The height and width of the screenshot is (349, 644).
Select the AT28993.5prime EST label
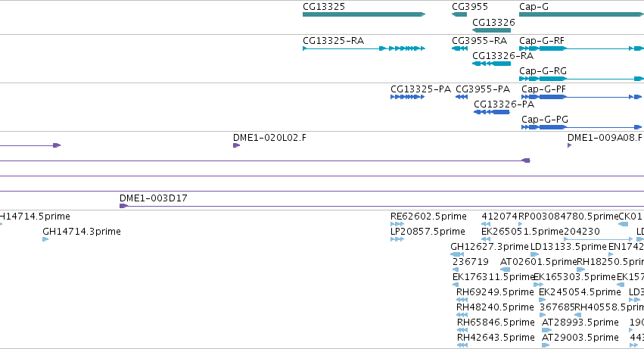(x=580, y=323)
